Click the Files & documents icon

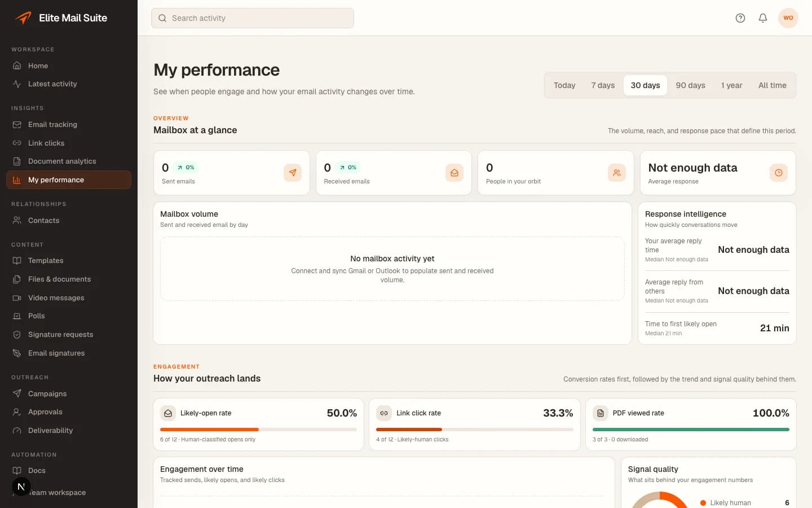17,279
